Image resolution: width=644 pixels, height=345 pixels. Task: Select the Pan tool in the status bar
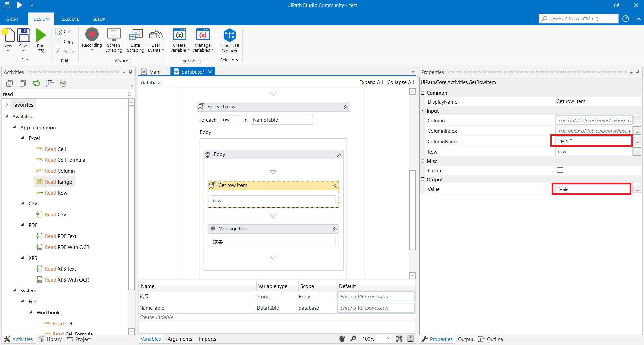[x=342, y=339]
